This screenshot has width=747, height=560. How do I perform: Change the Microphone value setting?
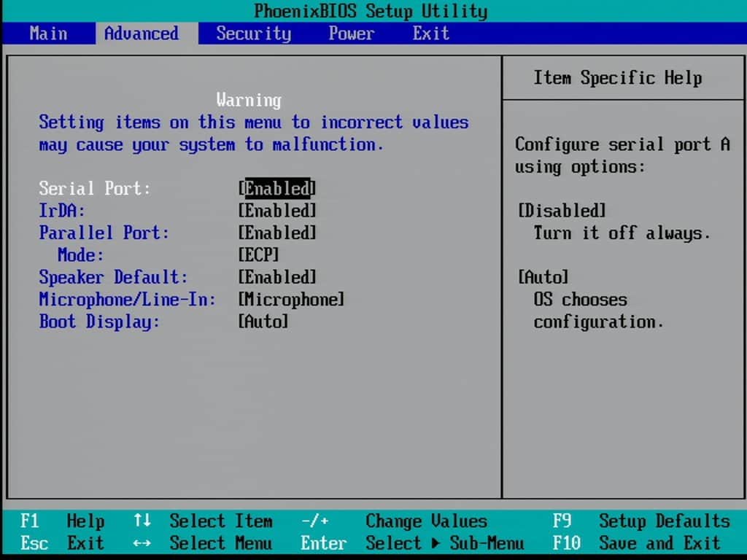[x=291, y=300]
